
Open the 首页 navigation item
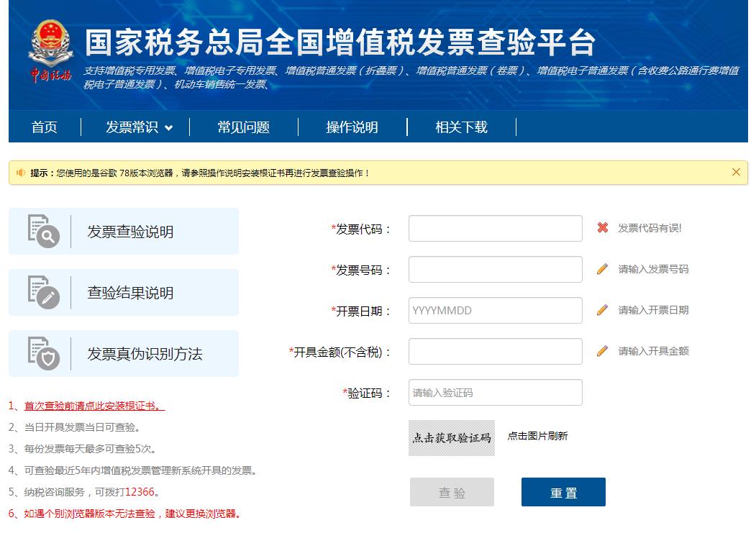click(x=45, y=127)
